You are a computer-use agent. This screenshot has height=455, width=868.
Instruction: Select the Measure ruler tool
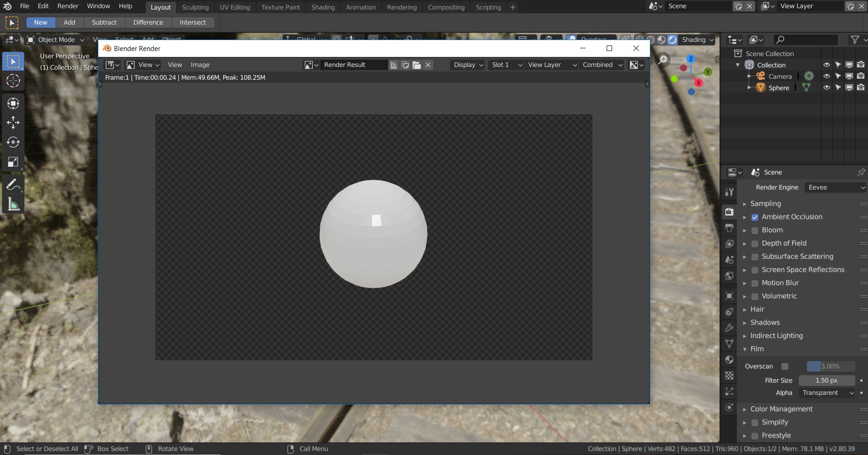pyautogui.click(x=13, y=204)
